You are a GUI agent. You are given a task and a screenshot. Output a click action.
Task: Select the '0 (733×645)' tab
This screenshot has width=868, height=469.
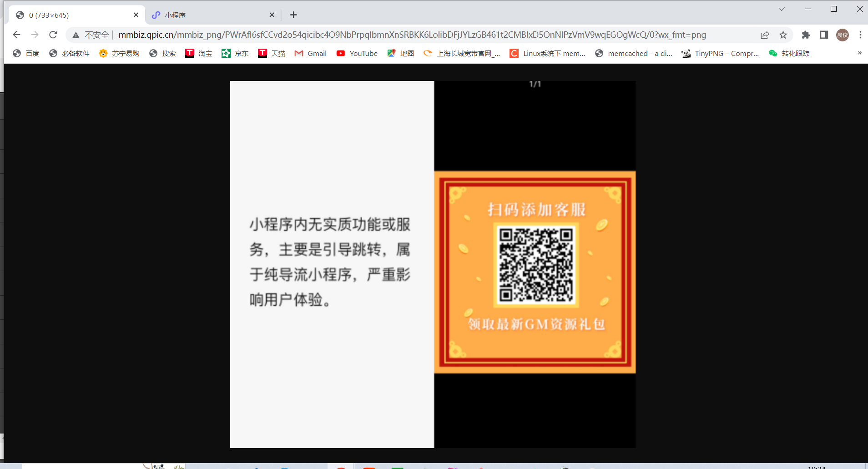pos(77,15)
